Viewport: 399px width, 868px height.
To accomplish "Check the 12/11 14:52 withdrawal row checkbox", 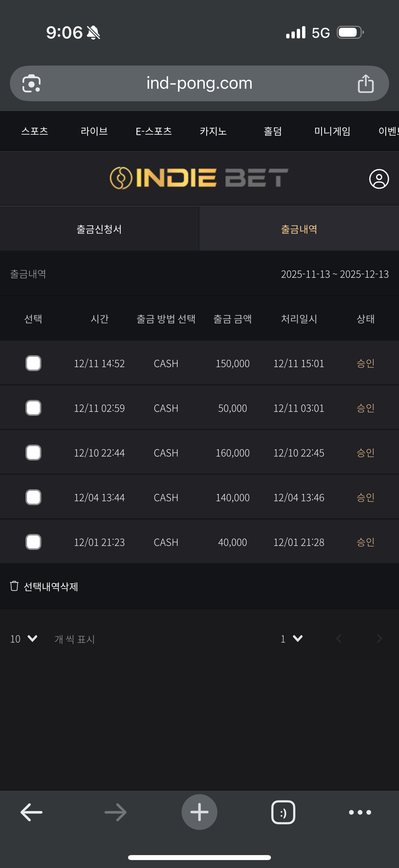I will 33,363.
